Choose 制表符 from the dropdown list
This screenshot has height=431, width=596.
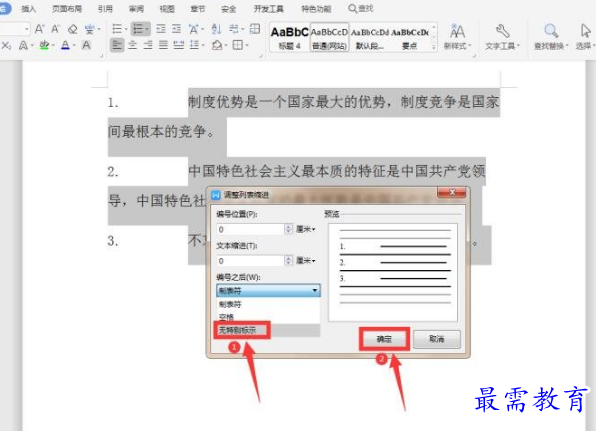[x=268, y=304]
